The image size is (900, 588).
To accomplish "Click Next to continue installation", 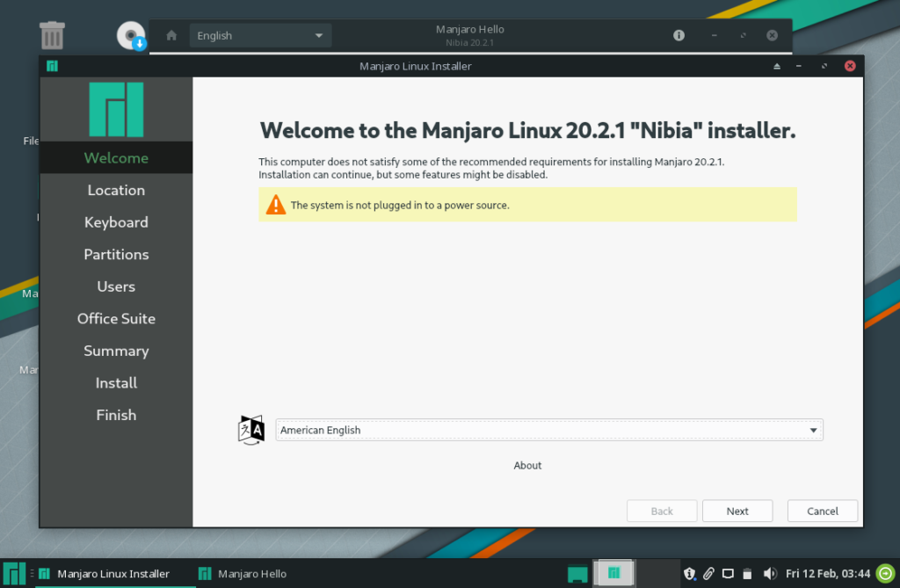I will click(x=737, y=511).
